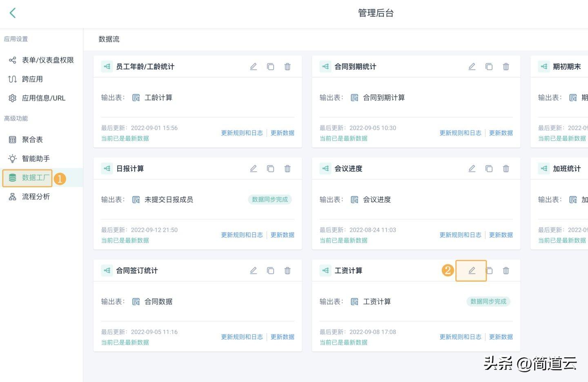Viewport: 588px width, 382px height.
Task: Go back with the top-left arrow
Action: click(13, 13)
